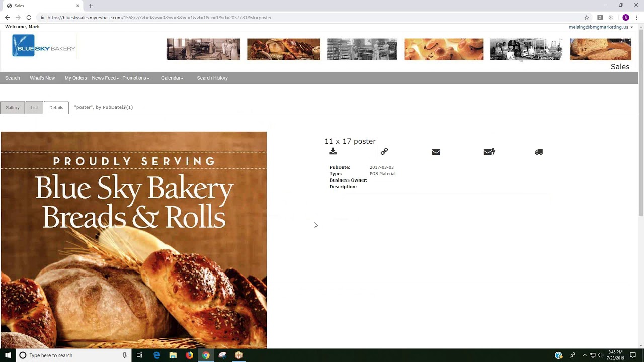Launch Microsoft Edge from the taskbar
644x362 pixels.
[156, 355]
